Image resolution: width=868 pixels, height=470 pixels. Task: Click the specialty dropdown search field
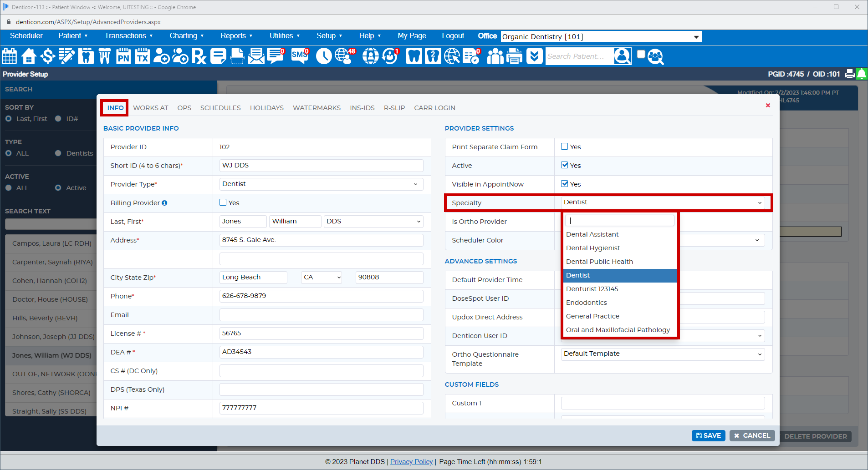pos(620,220)
